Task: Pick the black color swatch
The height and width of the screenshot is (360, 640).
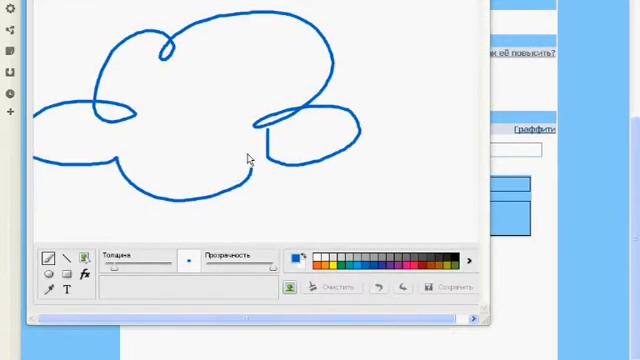Action: [455, 257]
